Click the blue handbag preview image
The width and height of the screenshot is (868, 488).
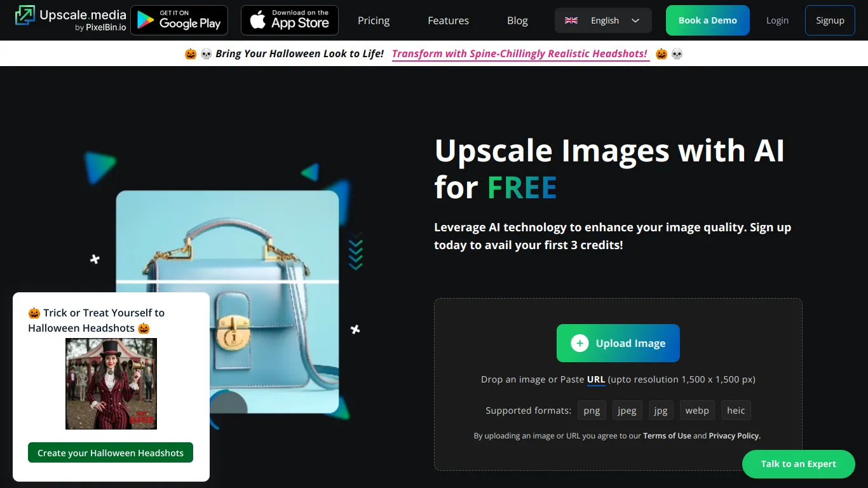pos(227,302)
